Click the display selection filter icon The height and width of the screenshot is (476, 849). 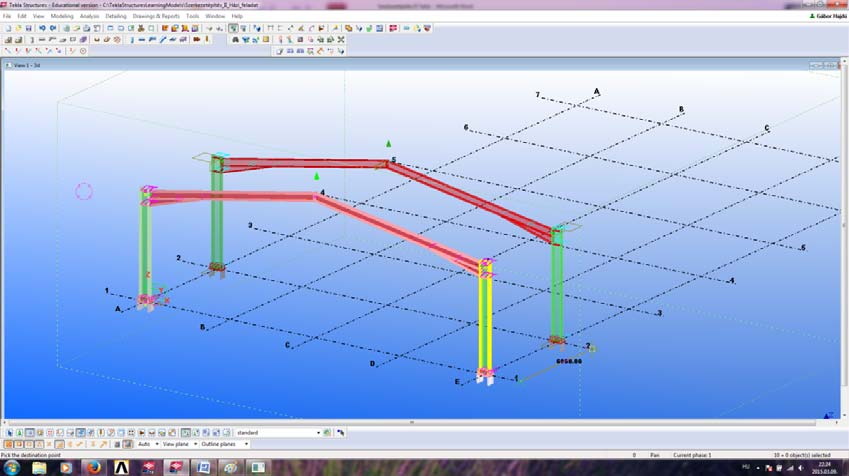[327, 433]
